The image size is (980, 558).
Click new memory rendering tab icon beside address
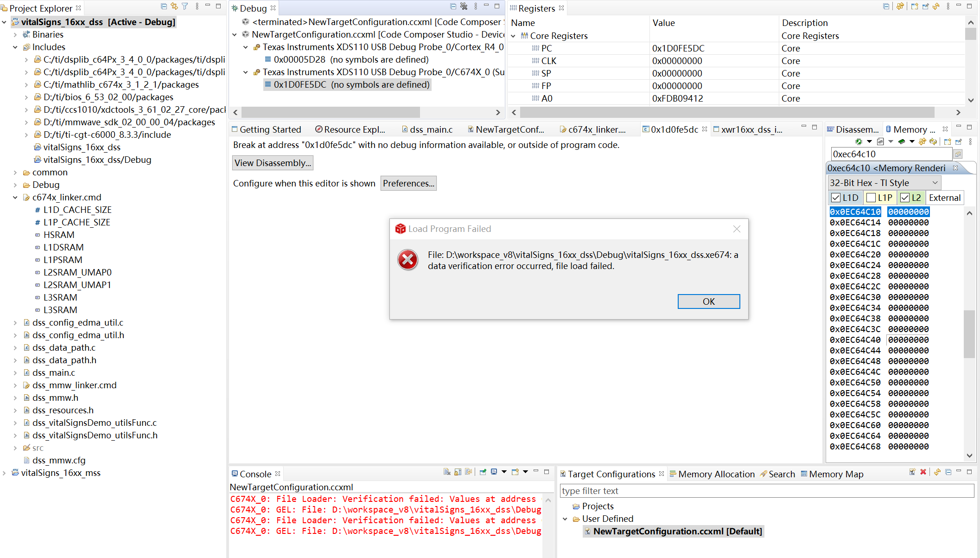[958, 154]
